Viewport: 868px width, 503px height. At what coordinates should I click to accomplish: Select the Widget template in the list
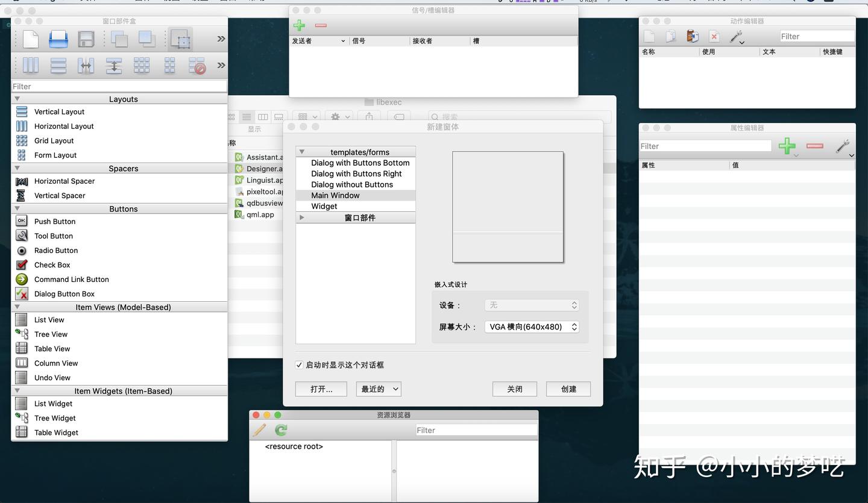coord(324,206)
